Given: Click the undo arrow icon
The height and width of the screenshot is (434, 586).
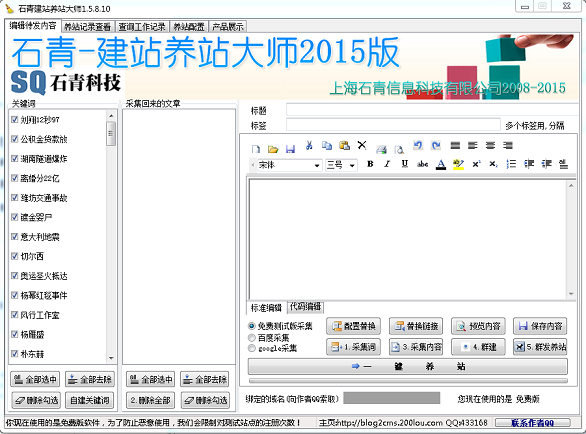Looking at the screenshot, I should coord(418,145).
